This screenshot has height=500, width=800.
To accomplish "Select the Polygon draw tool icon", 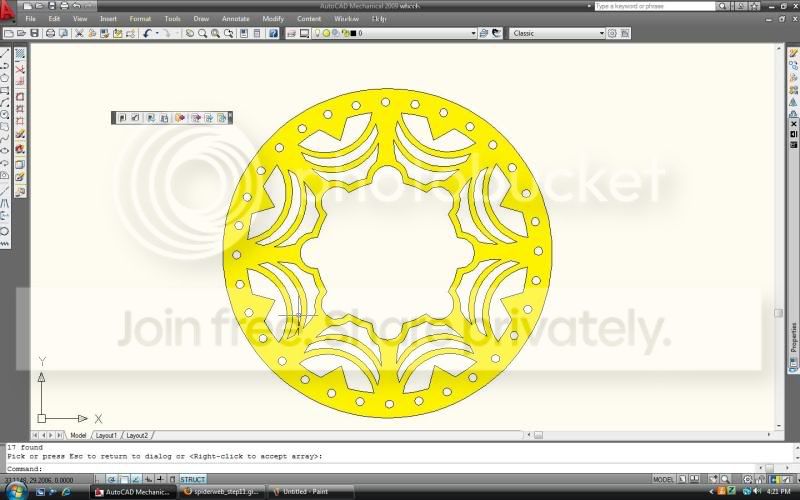I will (x=5, y=78).
